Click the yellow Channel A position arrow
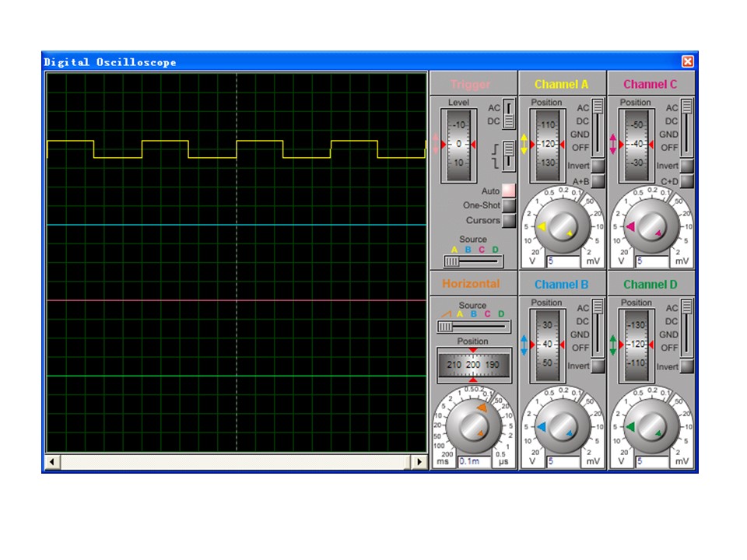Image resolution: width=747 pixels, height=560 pixels. tap(524, 145)
